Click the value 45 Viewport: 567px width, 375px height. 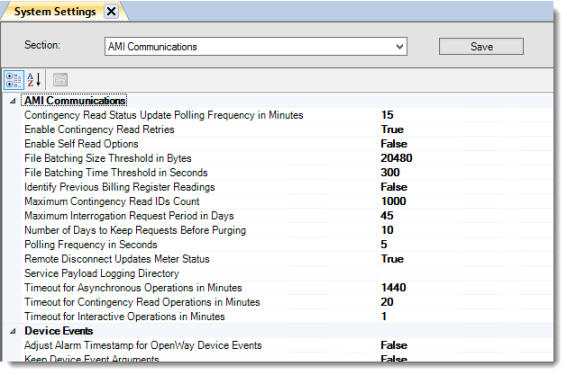[387, 216]
